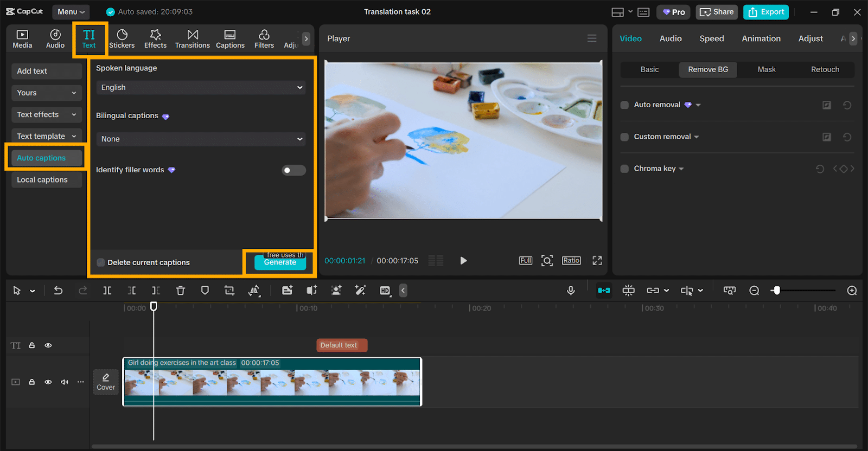Click the Pro upgrade button

tap(673, 12)
